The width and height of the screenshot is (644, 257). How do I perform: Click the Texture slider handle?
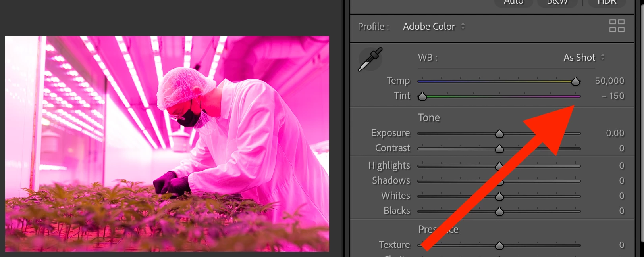[x=499, y=245]
